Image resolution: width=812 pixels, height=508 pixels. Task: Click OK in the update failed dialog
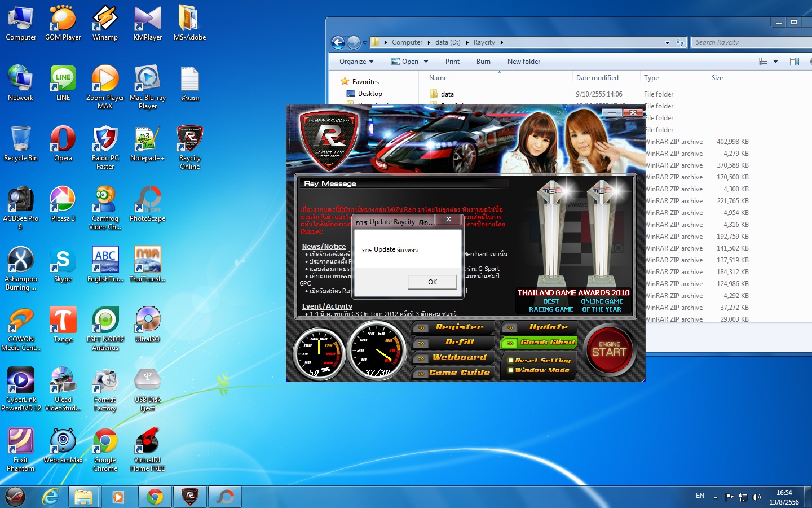point(432,282)
